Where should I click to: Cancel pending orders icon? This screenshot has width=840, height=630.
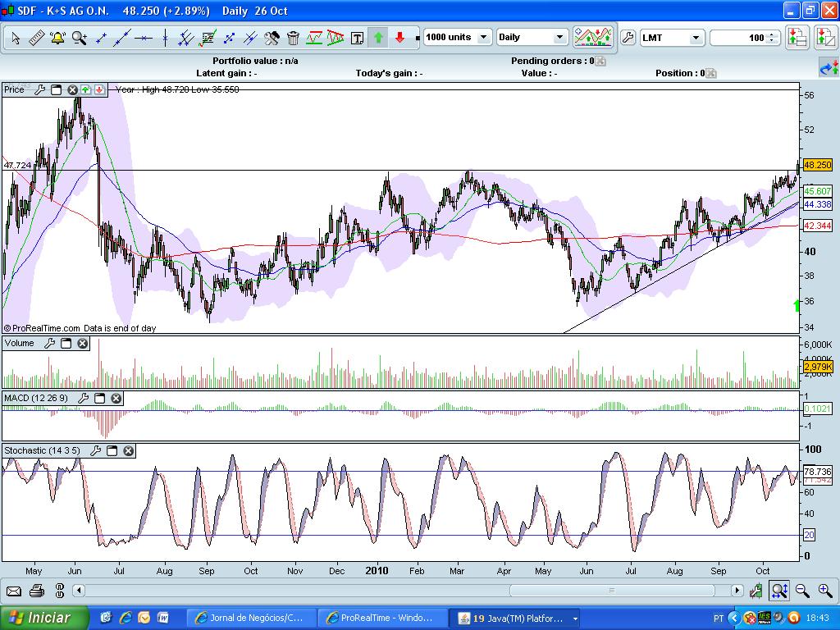600,61
